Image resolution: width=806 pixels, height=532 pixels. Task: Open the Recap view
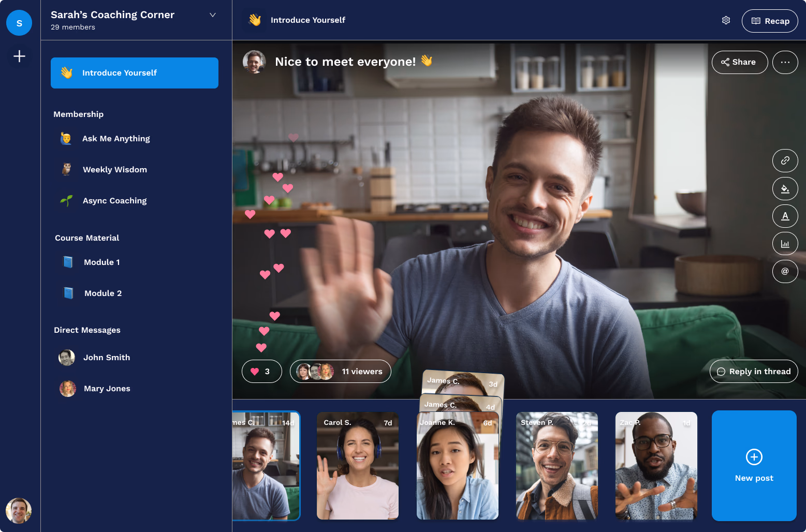(x=770, y=21)
